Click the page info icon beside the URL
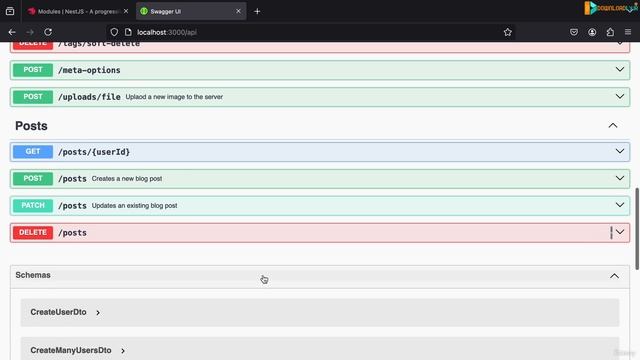The image size is (640, 360). 128,32
